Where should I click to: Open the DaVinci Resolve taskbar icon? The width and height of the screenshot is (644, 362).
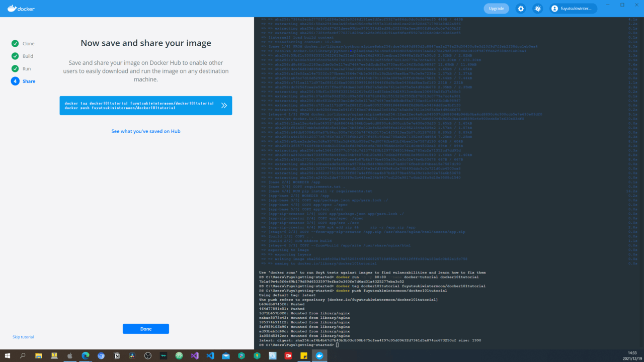[x=132, y=355]
